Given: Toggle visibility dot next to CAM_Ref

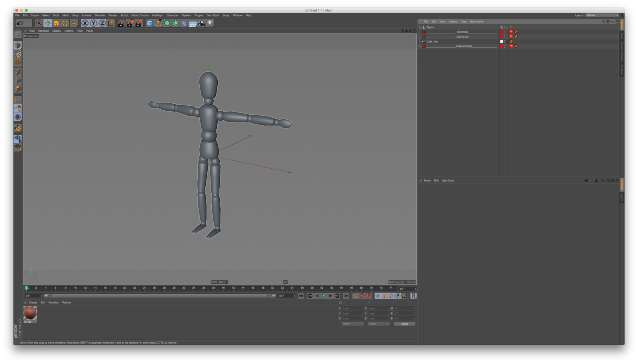Looking at the screenshot, I should click(x=505, y=41).
